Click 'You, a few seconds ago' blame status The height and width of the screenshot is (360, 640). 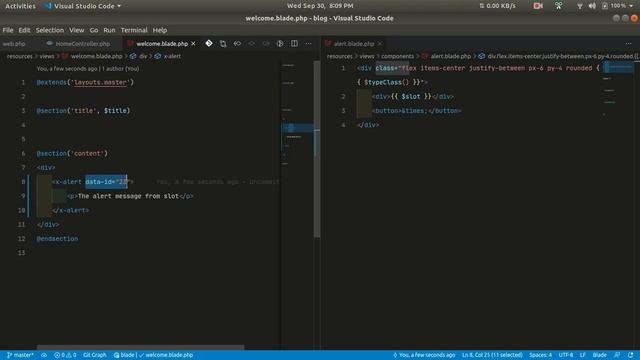[x=424, y=355]
